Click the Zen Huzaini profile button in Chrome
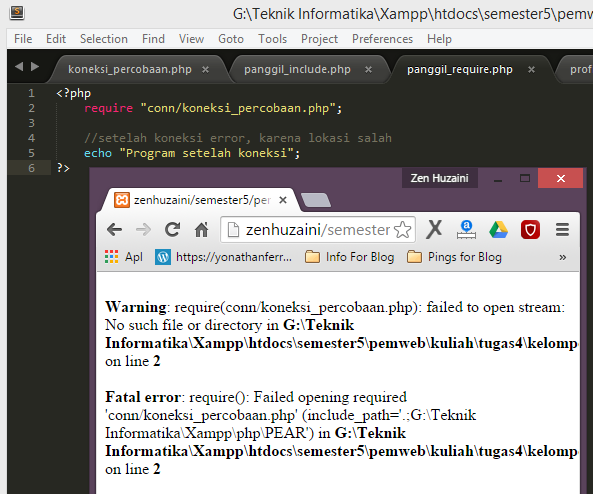This screenshot has width=593, height=494. pyautogui.click(x=439, y=178)
